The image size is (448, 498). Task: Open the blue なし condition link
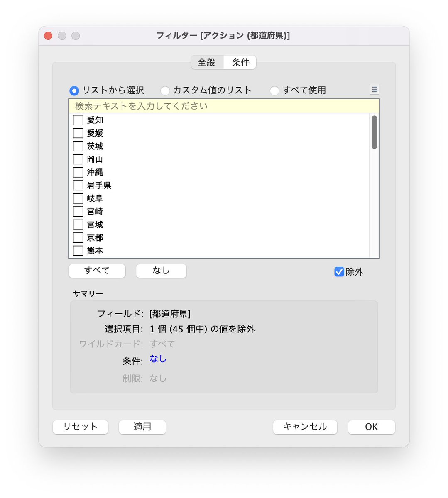[158, 359]
